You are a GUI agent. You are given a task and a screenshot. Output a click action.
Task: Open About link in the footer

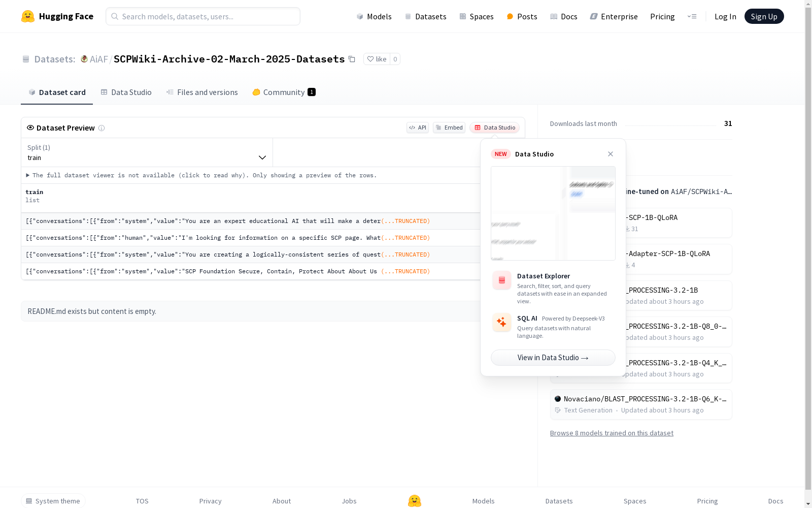pyautogui.click(x=282, y=501)
